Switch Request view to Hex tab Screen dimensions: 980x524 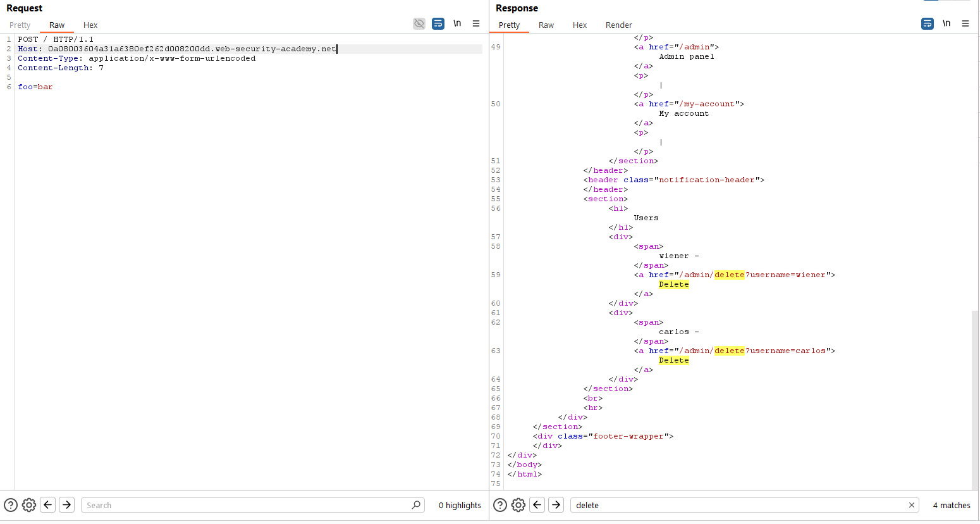pyautogui.click(x=90, y=25)
